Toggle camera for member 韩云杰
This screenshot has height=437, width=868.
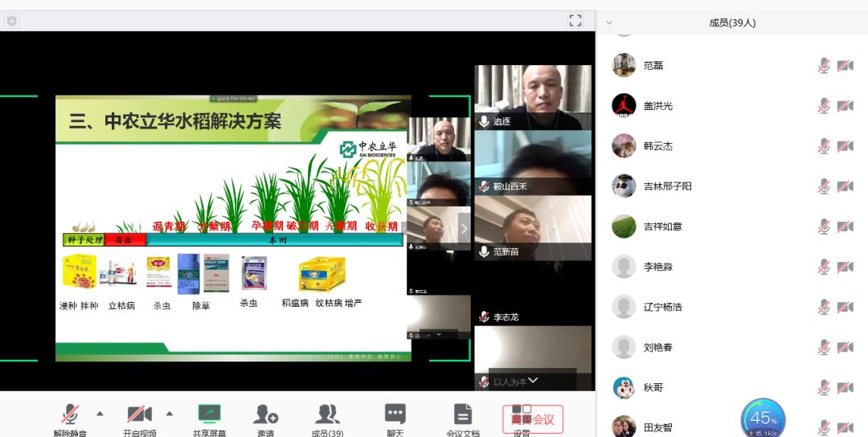click(x=845, y=146)
